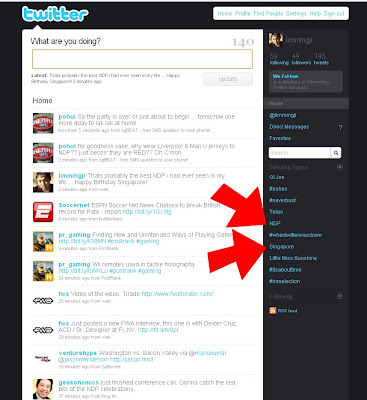Open the Soccernet username link
Viewport: 367px width, 400px height.
click(x=74, y=205)
